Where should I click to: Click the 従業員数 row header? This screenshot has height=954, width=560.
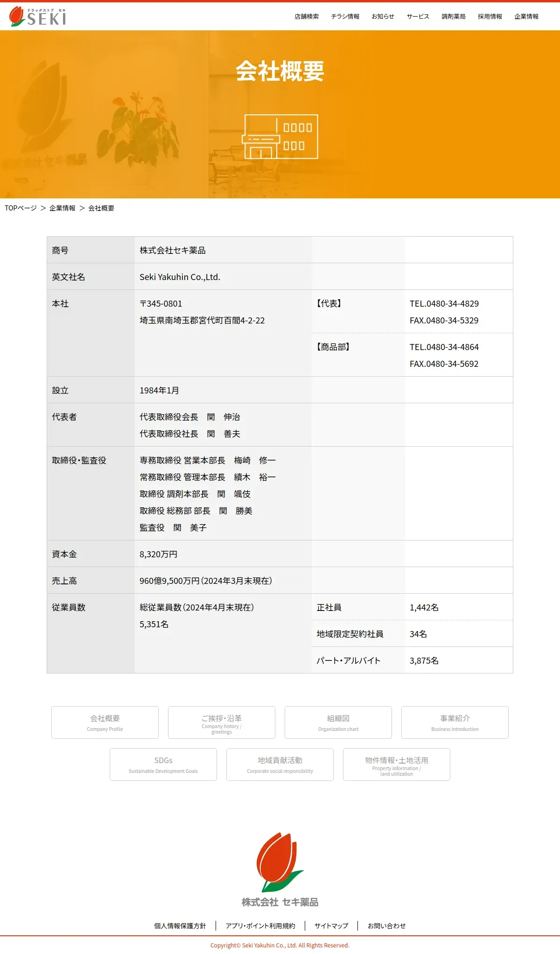tap(69, 607)
